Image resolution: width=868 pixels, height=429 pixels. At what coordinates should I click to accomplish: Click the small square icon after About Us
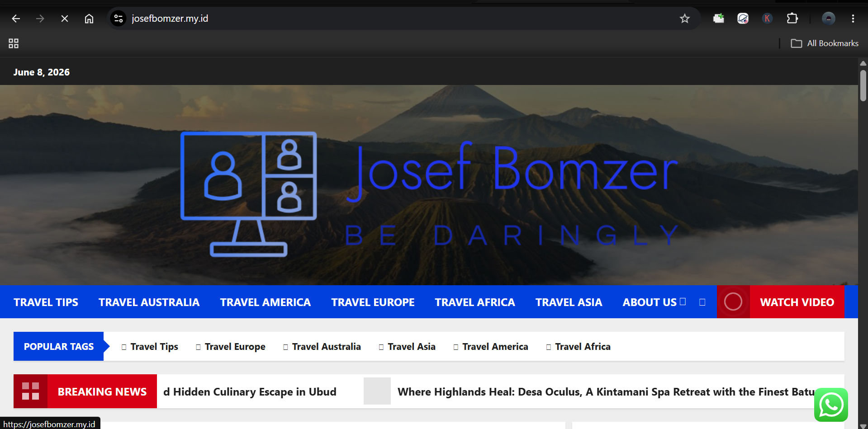pos(702,302)
